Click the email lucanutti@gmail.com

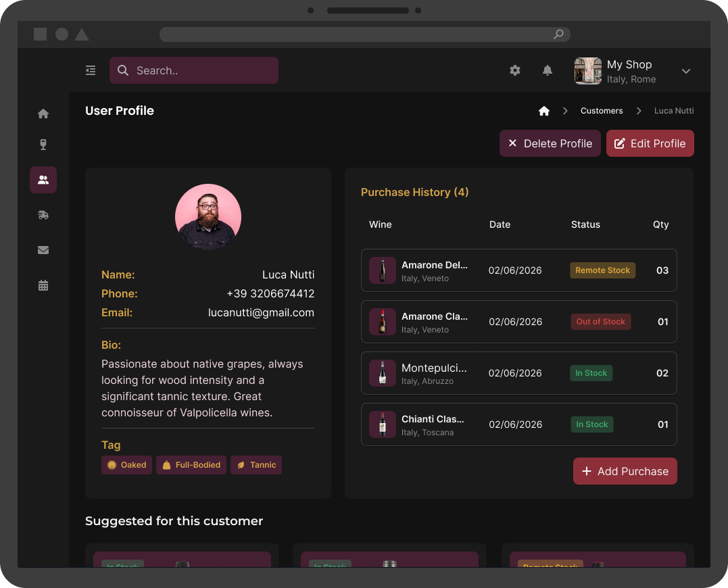tap(261, 313)
